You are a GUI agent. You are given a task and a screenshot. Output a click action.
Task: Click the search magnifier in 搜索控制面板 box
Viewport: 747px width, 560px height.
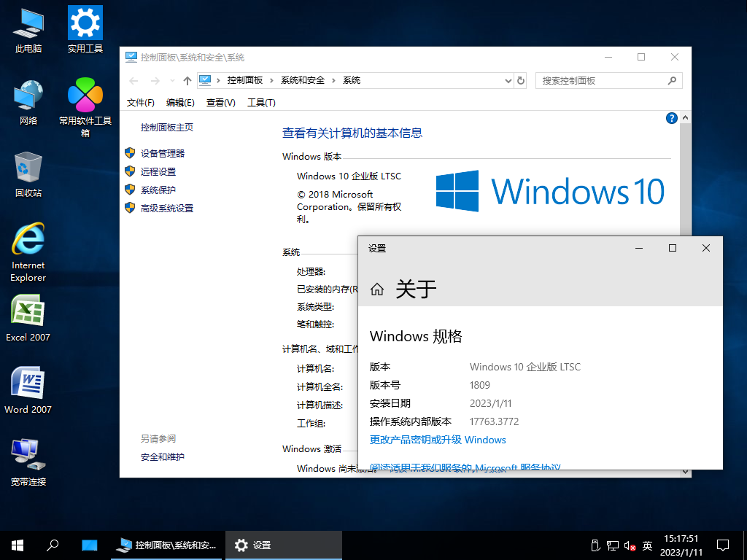[672, 80]
